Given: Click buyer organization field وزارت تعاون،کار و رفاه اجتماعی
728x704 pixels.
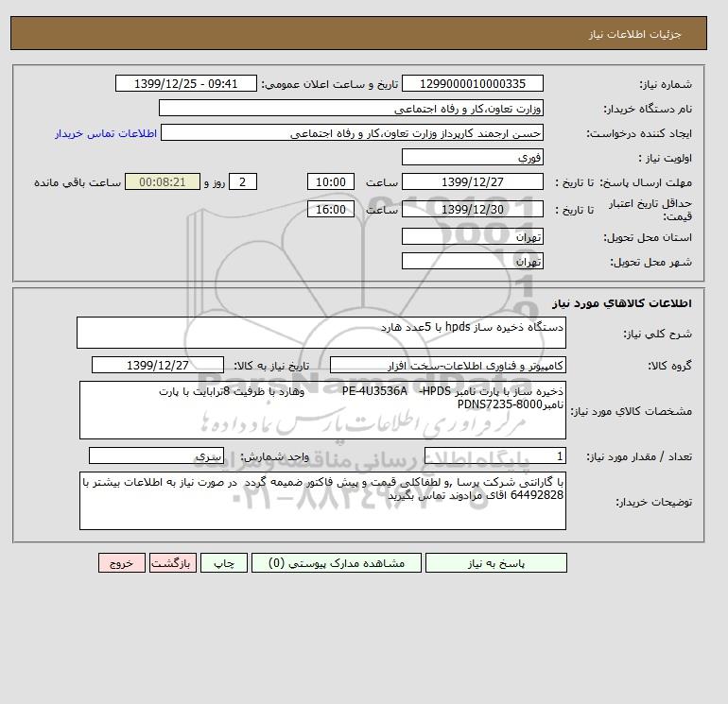Looking at the screenshot, I should 351,108.
